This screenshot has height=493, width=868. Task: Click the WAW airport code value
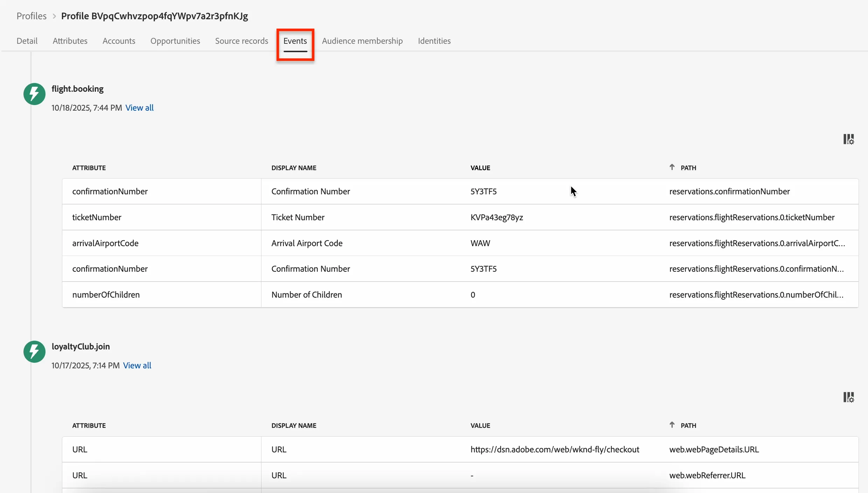point(480,243)
